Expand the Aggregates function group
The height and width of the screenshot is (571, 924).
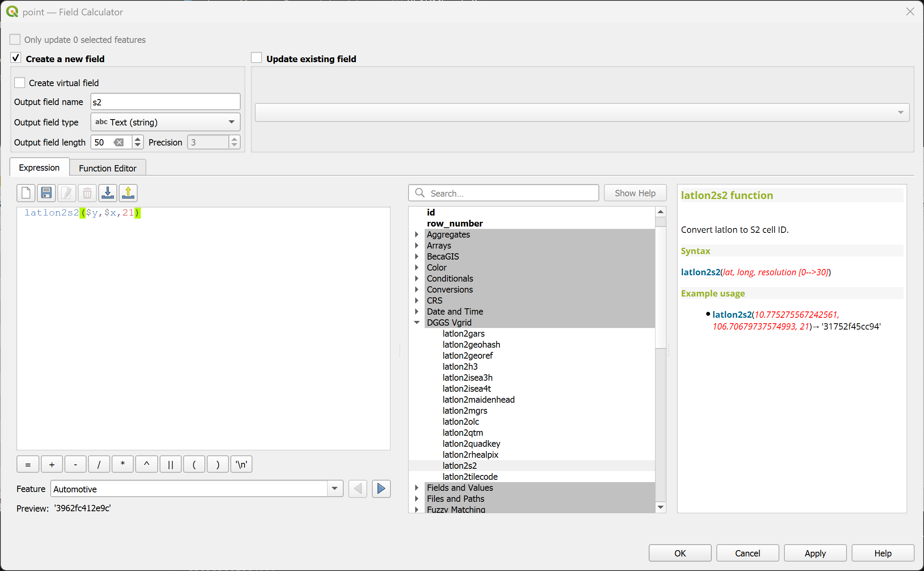pos(417,234)
